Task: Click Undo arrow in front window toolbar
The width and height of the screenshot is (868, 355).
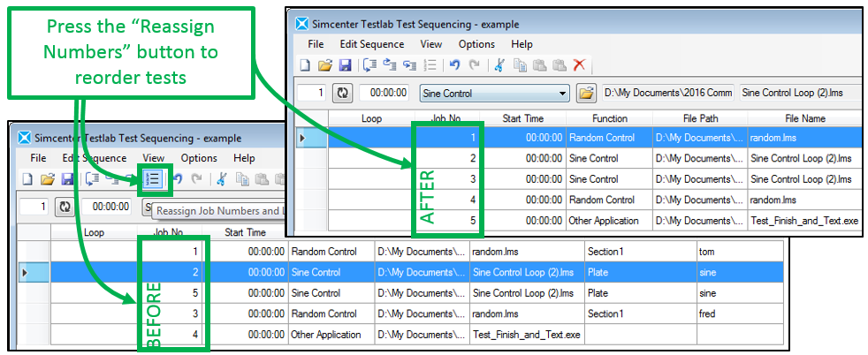Action: point(455,66)
